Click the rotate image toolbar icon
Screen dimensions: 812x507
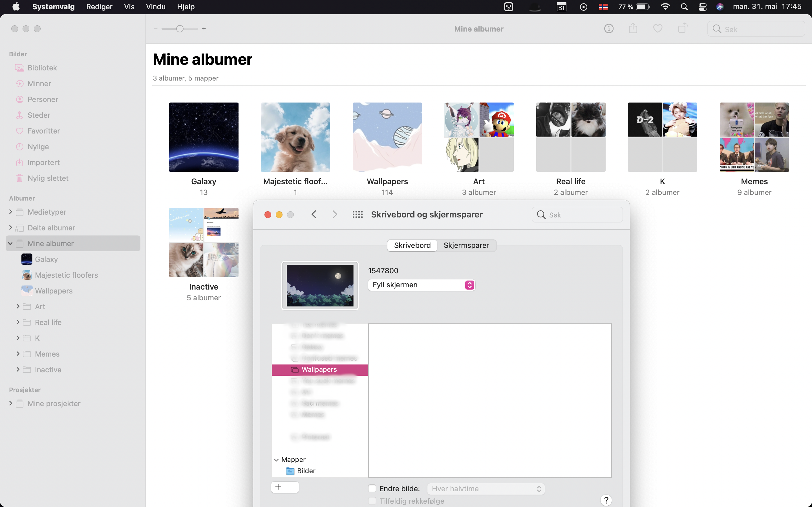click(683, 29)
